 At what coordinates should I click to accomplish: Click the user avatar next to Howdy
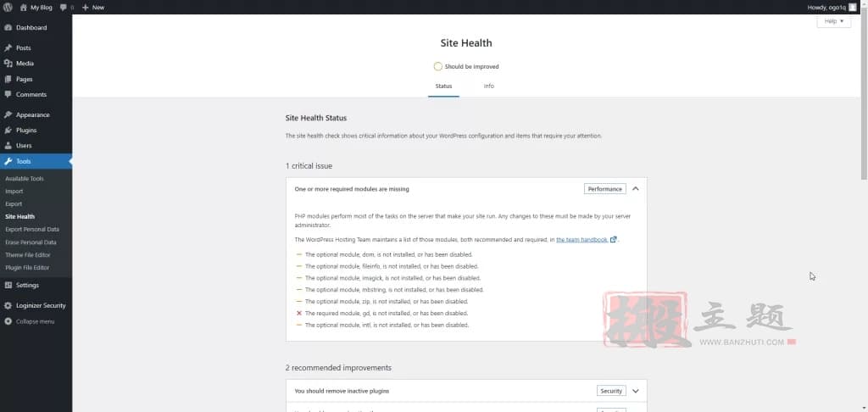[x=853, y=7]
